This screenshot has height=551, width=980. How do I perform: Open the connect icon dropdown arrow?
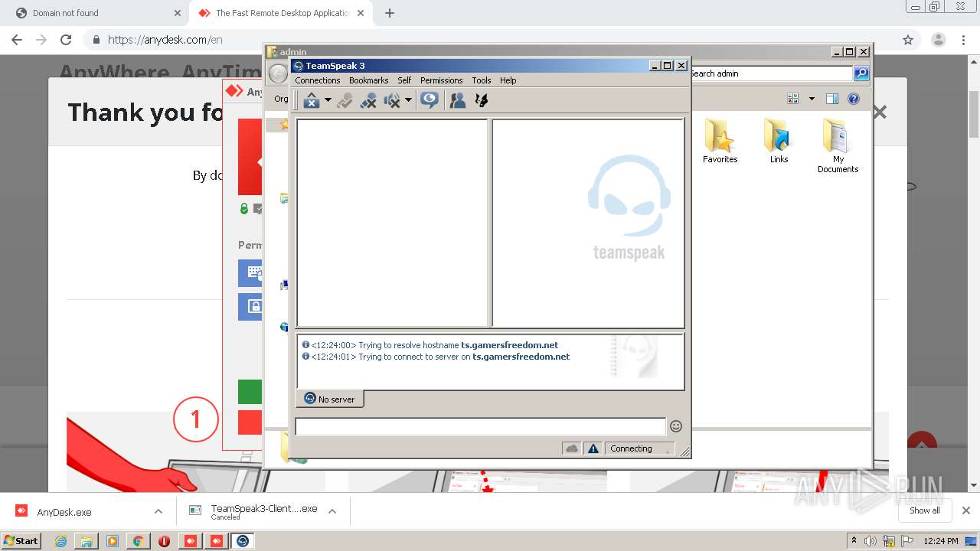coord(328,100)
